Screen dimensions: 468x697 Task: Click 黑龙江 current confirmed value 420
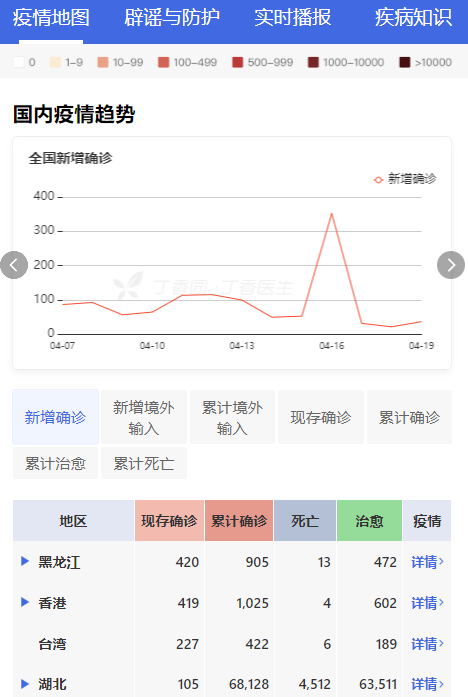click(187, 562)
